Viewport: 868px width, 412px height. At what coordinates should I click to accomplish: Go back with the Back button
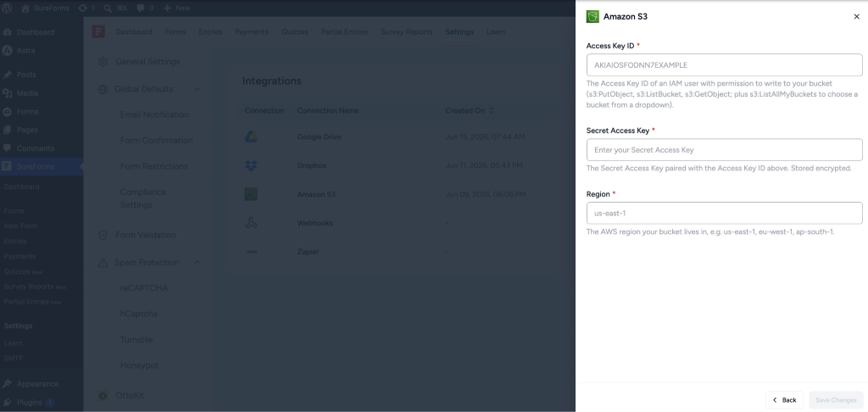(x=784, y=400)
